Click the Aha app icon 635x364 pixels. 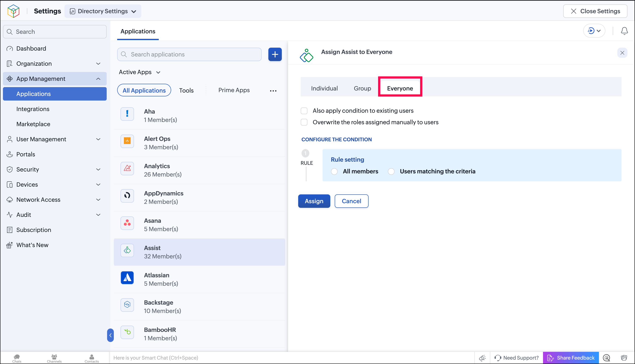point(127,114)
